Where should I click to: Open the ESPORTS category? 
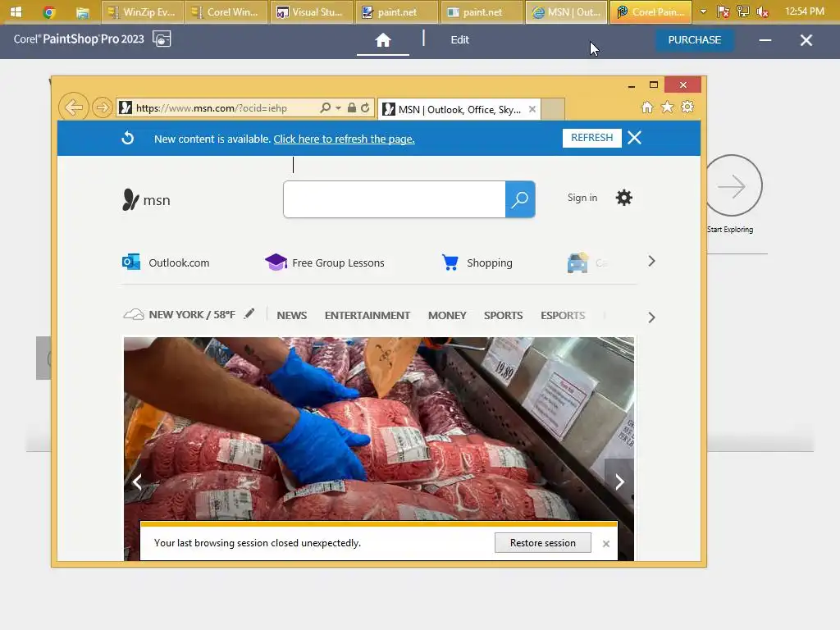pyautogui.click(x=563, y=316)
